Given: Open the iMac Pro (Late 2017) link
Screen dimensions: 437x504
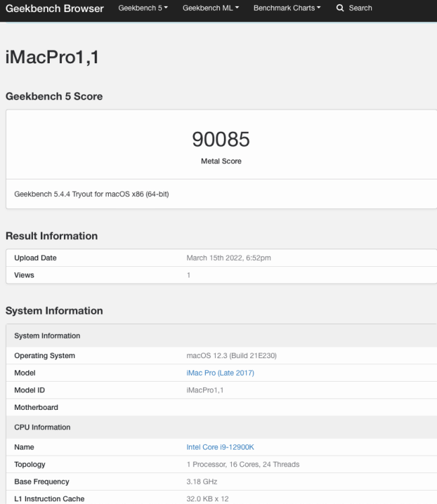Looking at the screenshot, I should click(221, 373).
